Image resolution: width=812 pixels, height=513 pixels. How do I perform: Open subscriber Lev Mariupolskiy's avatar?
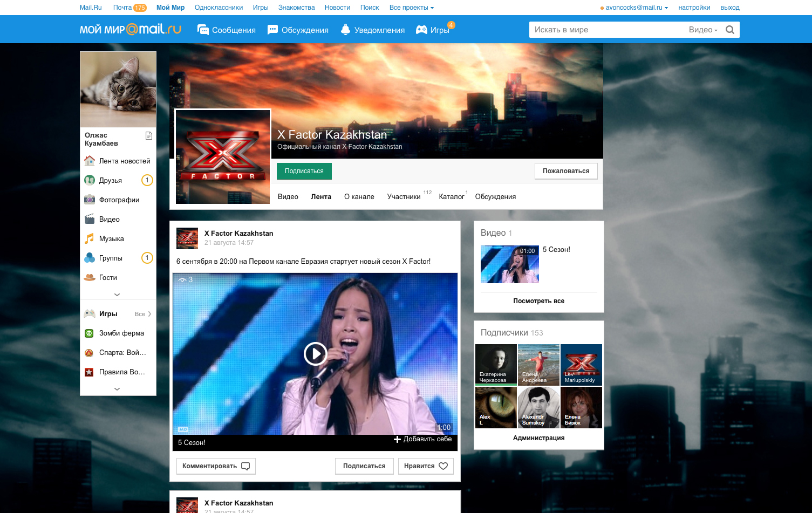tap(581, 364)
